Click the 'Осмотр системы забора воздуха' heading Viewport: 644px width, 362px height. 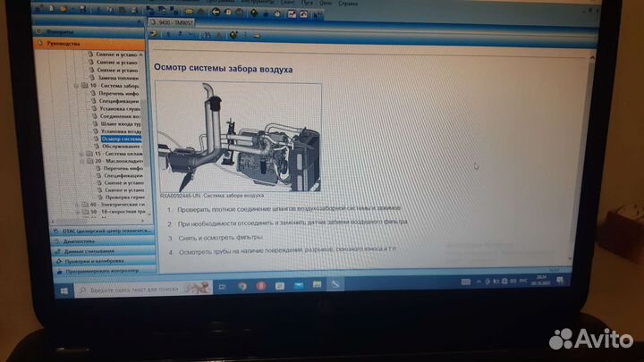point(224,69)
